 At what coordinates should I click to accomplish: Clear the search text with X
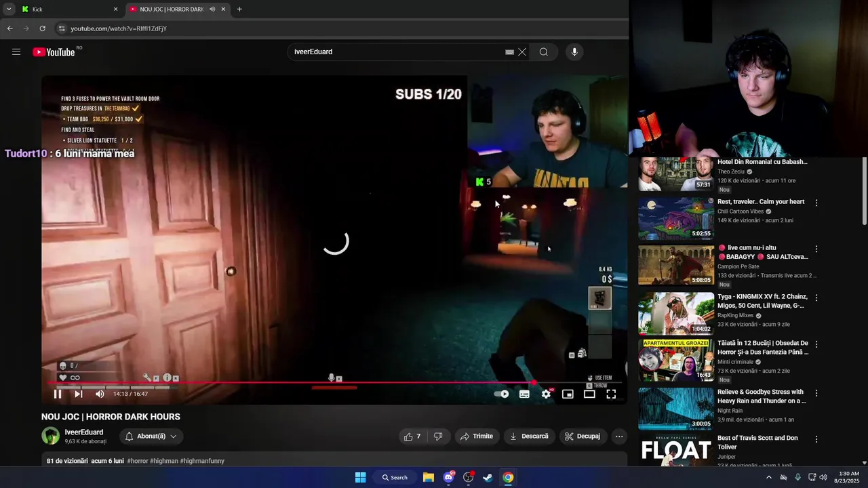point(522,52)
